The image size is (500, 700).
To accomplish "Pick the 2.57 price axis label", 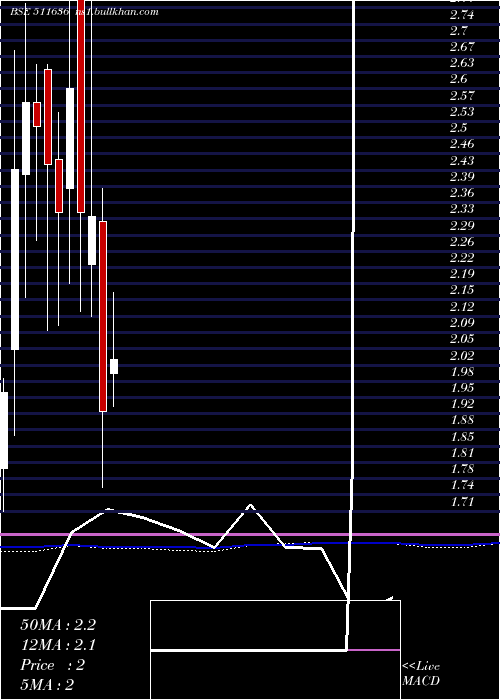I will coord(462,96).
